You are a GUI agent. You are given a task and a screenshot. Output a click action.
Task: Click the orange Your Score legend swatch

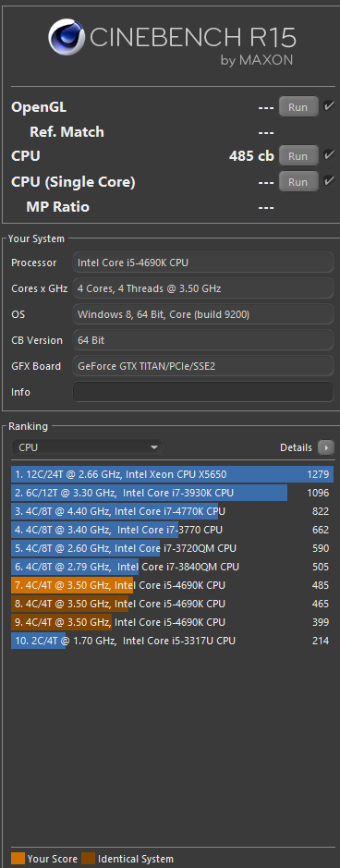coord(18,859)
